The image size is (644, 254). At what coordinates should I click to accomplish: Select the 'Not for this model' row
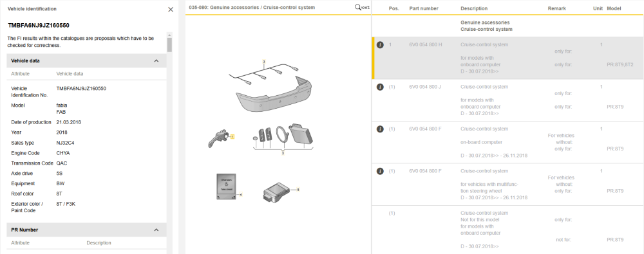tap(507, 230)
